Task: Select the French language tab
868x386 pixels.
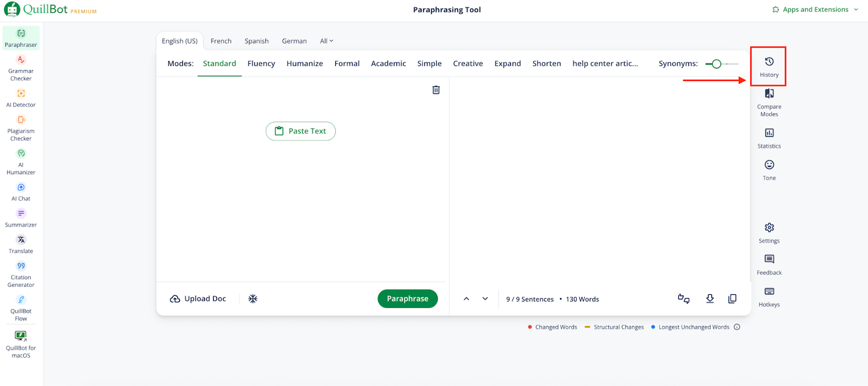Action: 221,41
